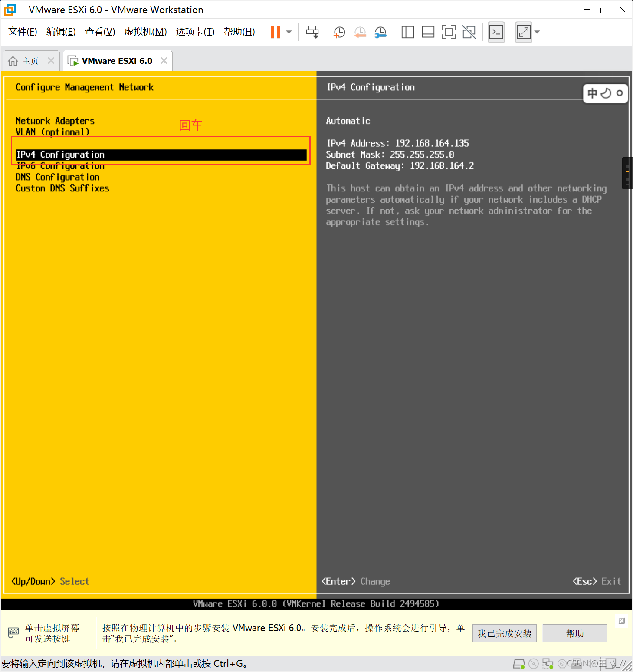Open the 帮助(H) menu
Viewport: 633px width, 672px height.
239,32
